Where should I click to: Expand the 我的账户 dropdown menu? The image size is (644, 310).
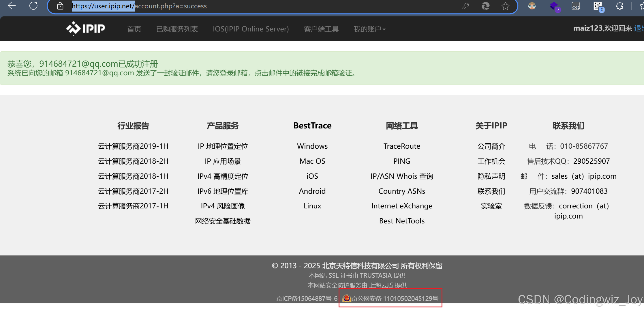(369, 29)
